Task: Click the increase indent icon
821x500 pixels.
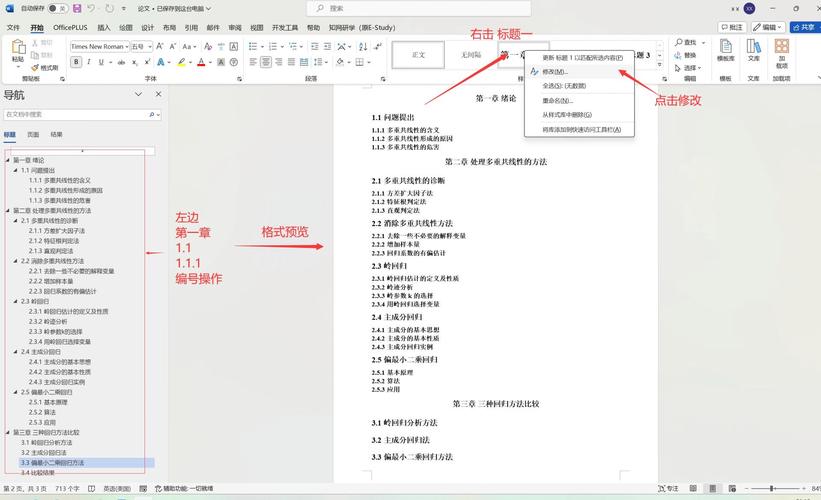Action: [x=327, y=47]
